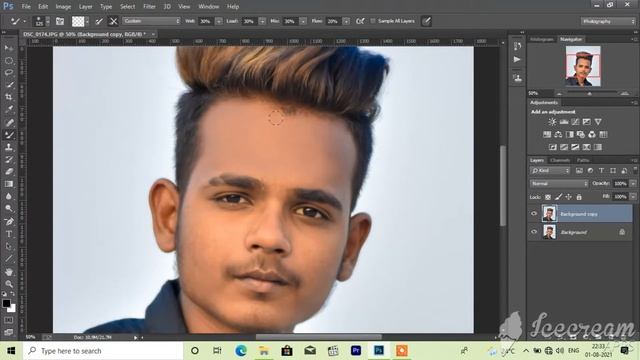Switch to the Histogram tab
The image size is (640, 360).
[x=542, y=39]
